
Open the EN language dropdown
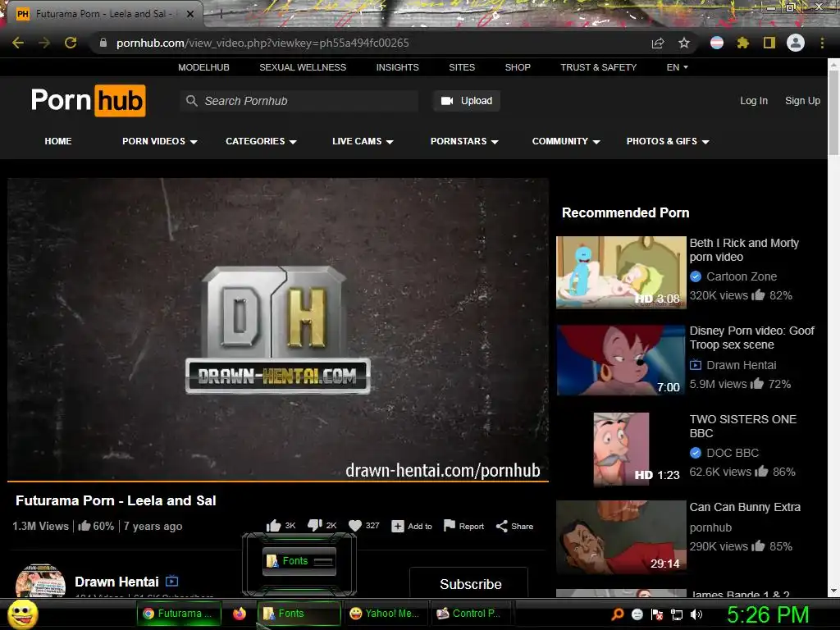pyautogui.click(x=677, y=67)
